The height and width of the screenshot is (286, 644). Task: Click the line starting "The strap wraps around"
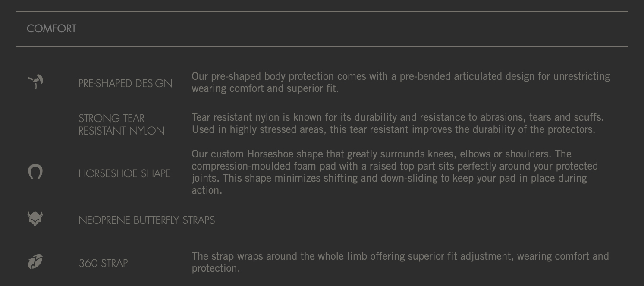point(400,256)
